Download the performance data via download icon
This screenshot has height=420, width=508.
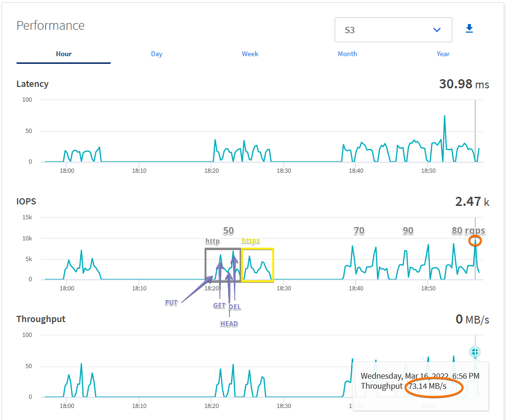[x=469, y=28]
